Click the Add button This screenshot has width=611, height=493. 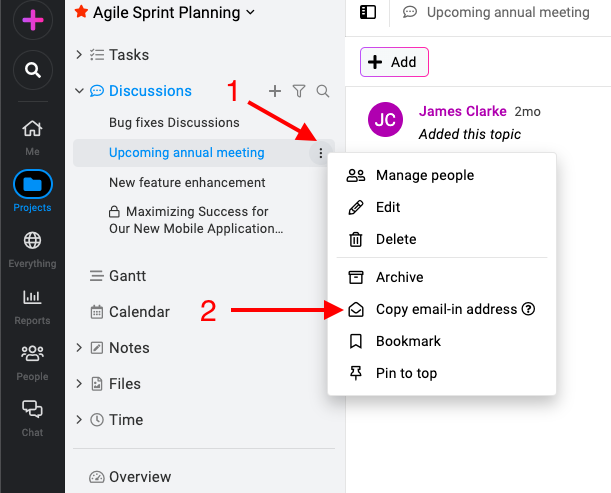pos(394,62)
